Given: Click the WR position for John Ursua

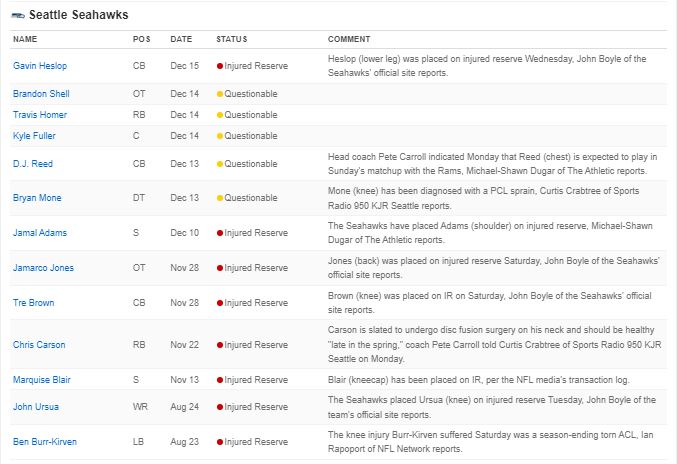Looking at the screenshot, I should (x=140, y=407).
